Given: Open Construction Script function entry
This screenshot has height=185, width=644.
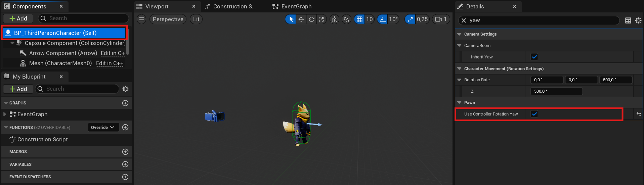Looking at the screenshot, I should (x=42, y=139).
